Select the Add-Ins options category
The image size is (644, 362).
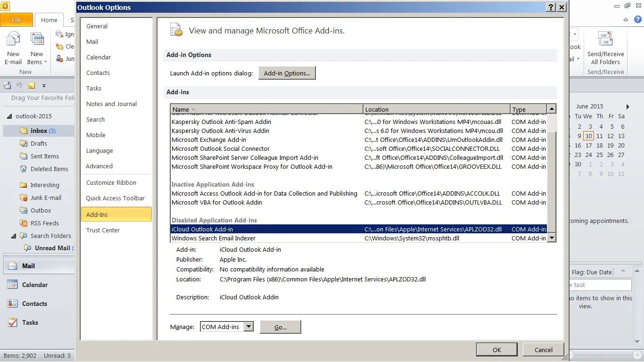(116, 214)
